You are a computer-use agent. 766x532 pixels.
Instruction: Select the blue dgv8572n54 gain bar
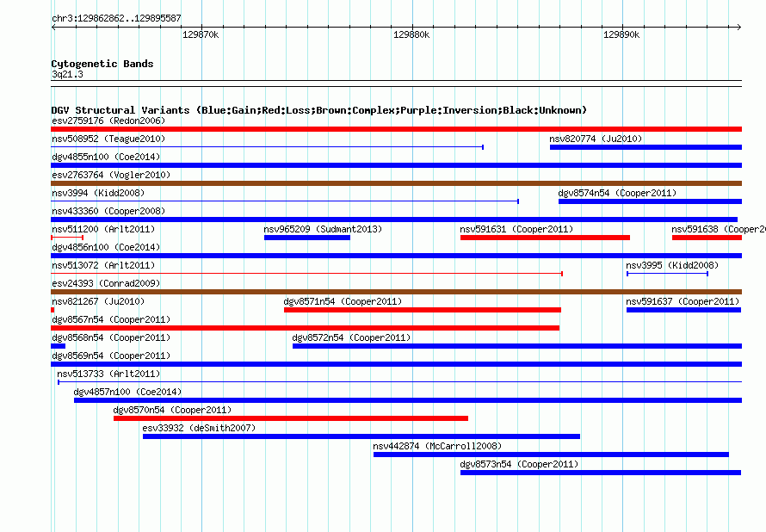[x=517, y=346]
